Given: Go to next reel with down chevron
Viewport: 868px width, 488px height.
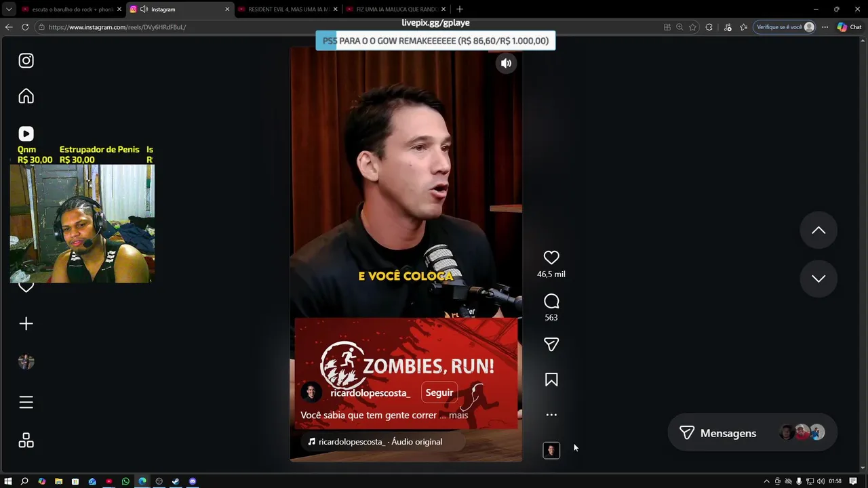Looking at the screenshot, I should (x=818, y=279).
